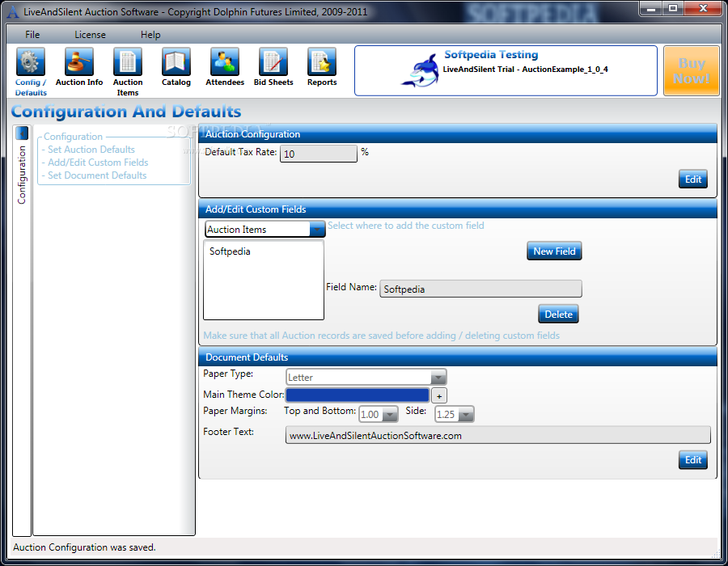Screen dimensions: 728x566
Task: Click the Main Theme Color blue swatch
Action: (x=358, y=395)
